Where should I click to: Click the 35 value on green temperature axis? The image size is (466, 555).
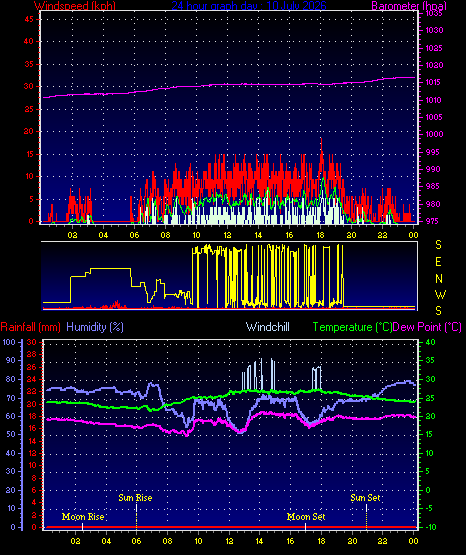pyautogui.click(x=431, y=360)
